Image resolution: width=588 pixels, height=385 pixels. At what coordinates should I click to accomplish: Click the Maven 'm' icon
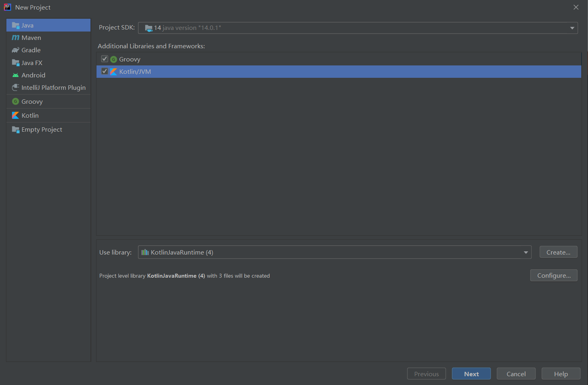click(x=16, y=38)
